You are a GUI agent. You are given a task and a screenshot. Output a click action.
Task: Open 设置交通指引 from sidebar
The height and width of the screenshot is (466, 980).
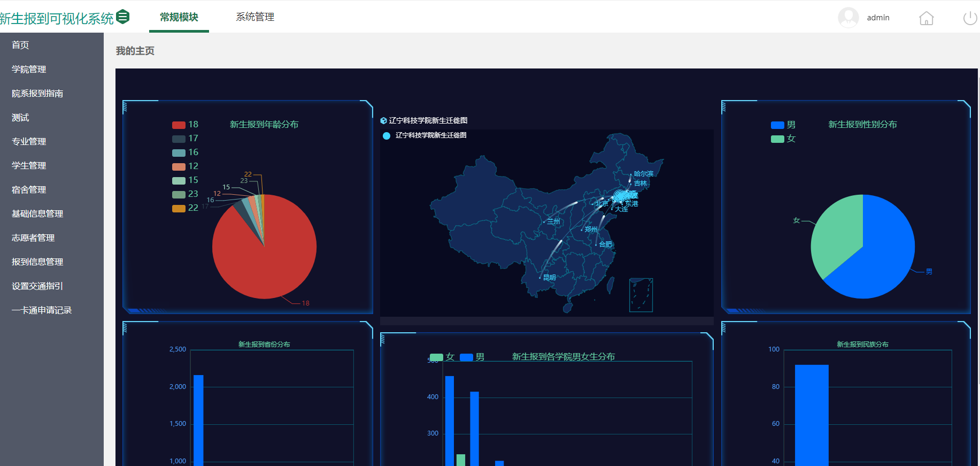click(x=37, y=286)
